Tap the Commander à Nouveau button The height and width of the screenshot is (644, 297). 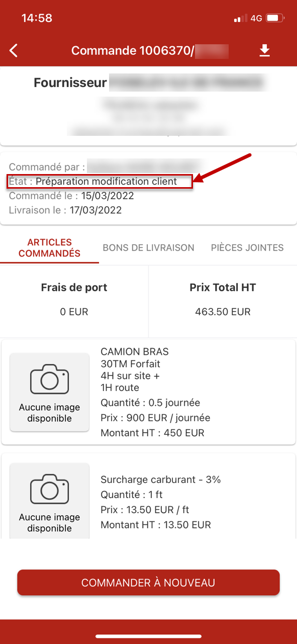click(x=148, y=583)
